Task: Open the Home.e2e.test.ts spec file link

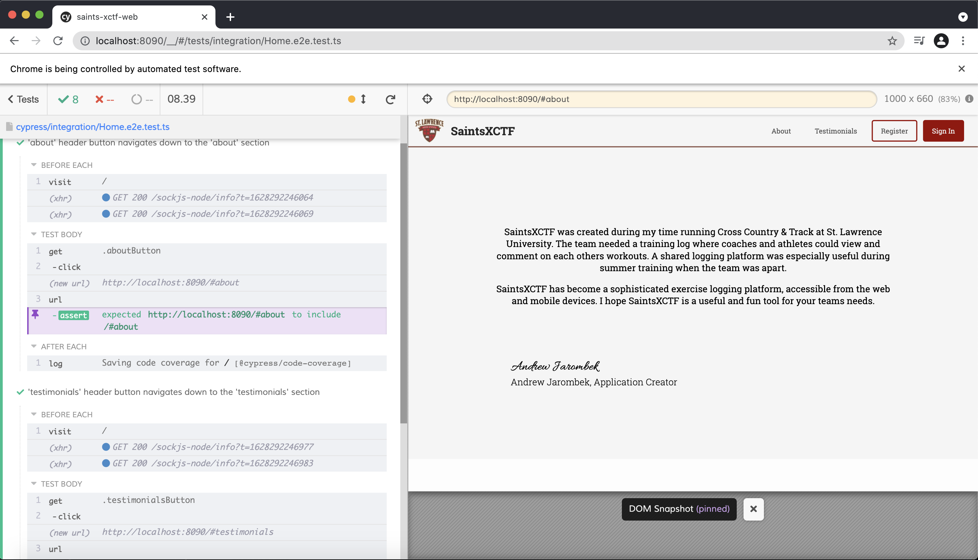Action: pyautogui.click(x=93, y=127)
